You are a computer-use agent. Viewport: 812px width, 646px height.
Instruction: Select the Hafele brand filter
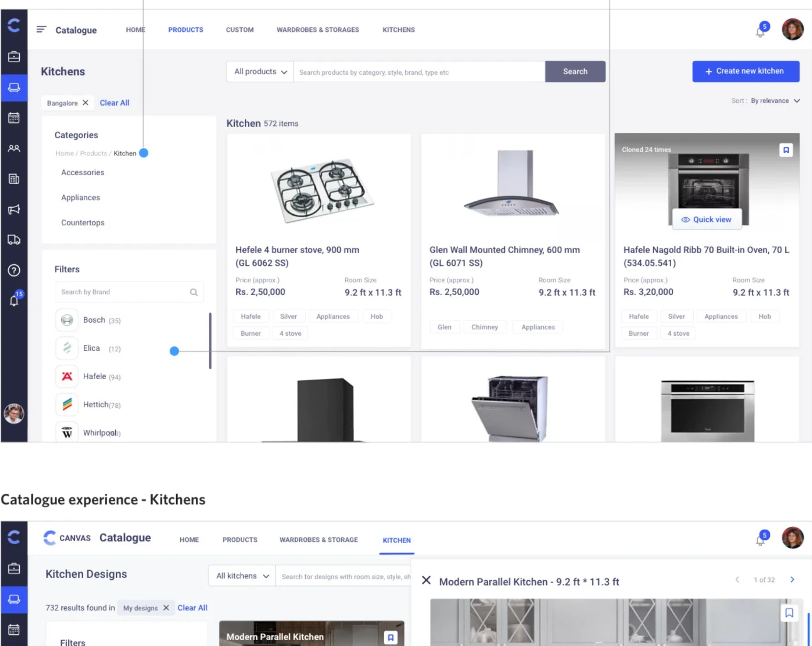(x=89, y=376)
